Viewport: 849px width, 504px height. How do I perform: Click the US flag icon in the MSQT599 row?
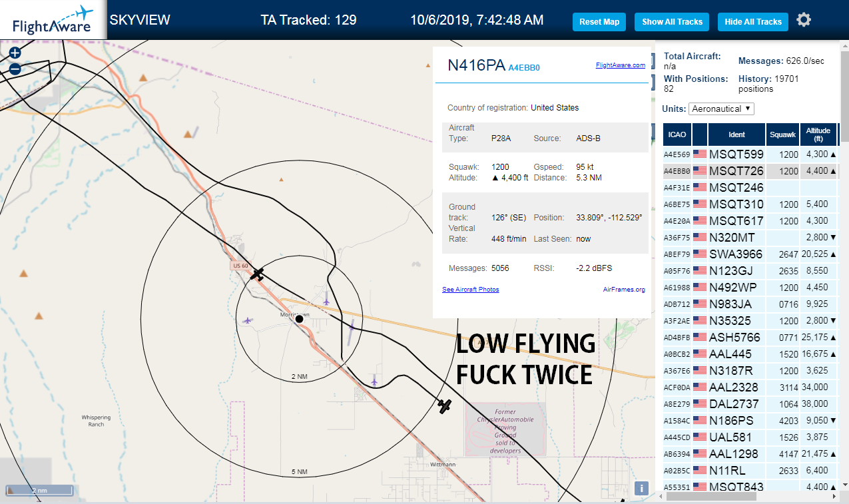[x=699, y=154]
